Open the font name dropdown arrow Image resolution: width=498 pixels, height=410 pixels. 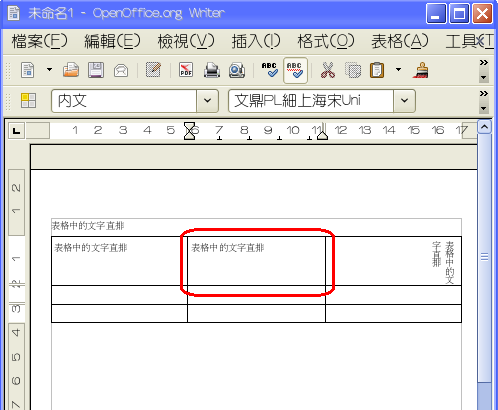(404, 101)
